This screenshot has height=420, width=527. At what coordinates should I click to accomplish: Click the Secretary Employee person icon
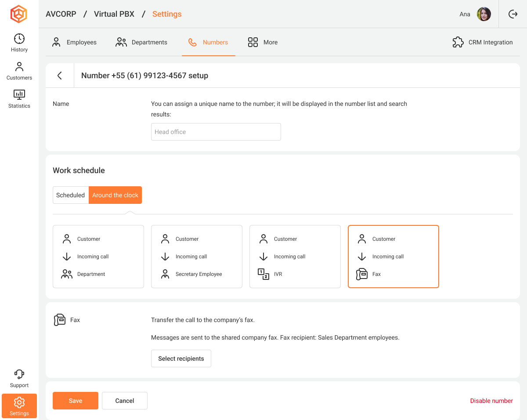[x=165, y=274]
